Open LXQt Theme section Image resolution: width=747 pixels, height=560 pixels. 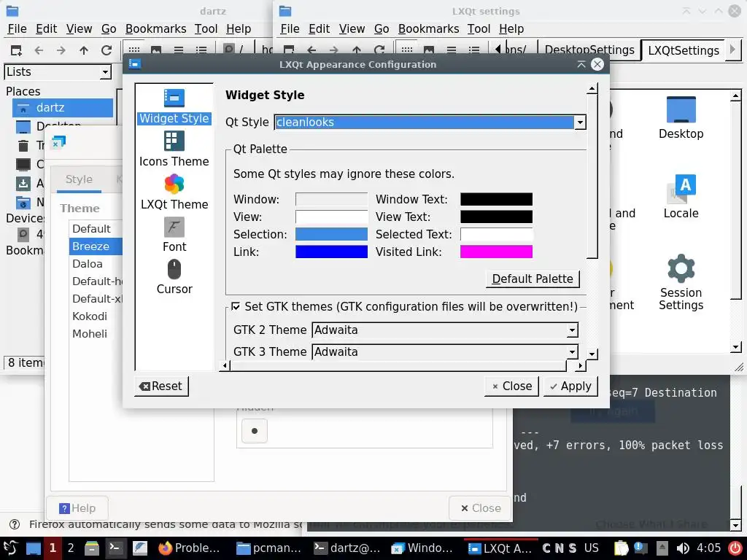click(x=174, y=192)
